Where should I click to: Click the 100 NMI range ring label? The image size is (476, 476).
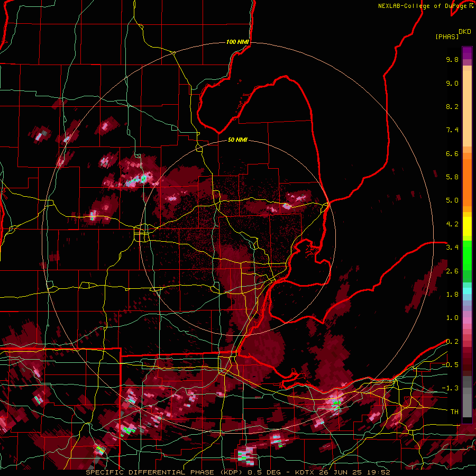click(x=237, y=42)
